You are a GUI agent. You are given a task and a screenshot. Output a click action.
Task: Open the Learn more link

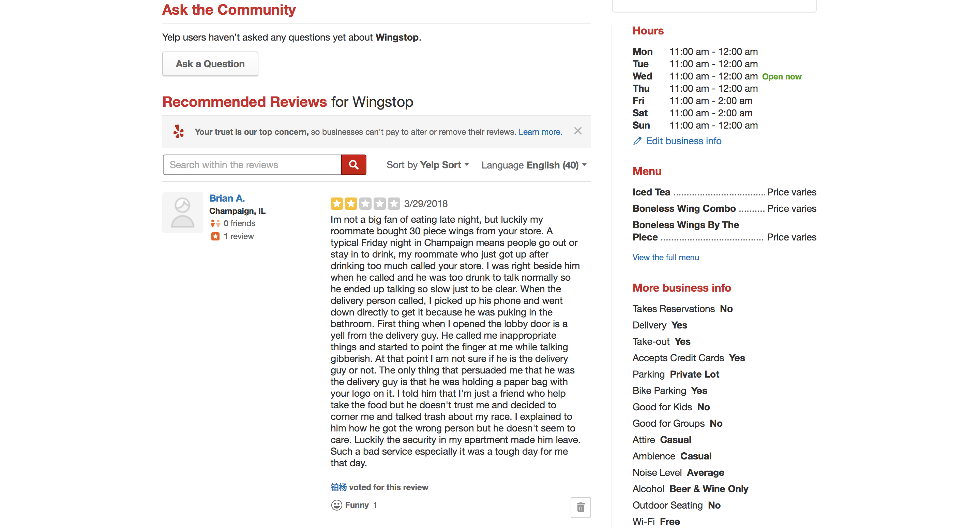click(540, 132)
